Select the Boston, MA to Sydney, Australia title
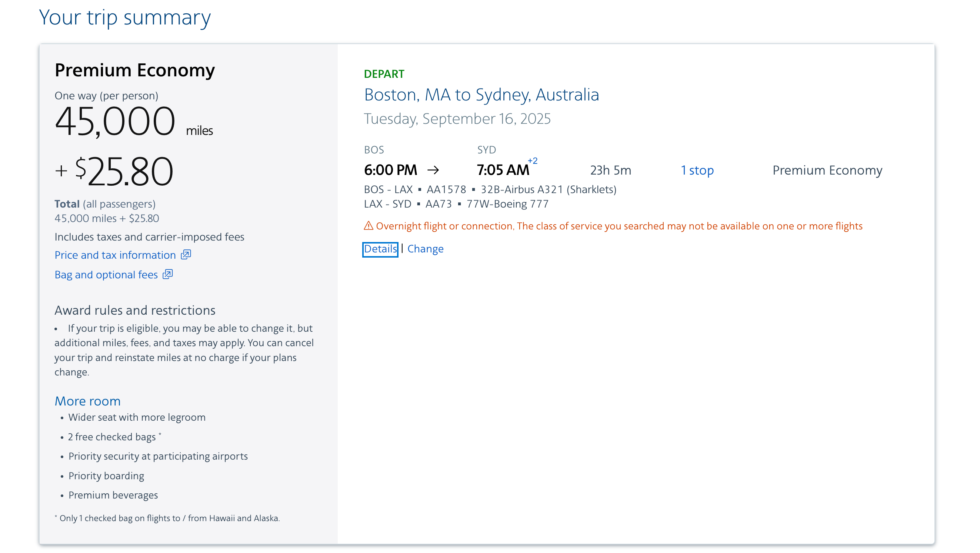The width and height of the screenshot is (980, 553). (x=481, y=95)
